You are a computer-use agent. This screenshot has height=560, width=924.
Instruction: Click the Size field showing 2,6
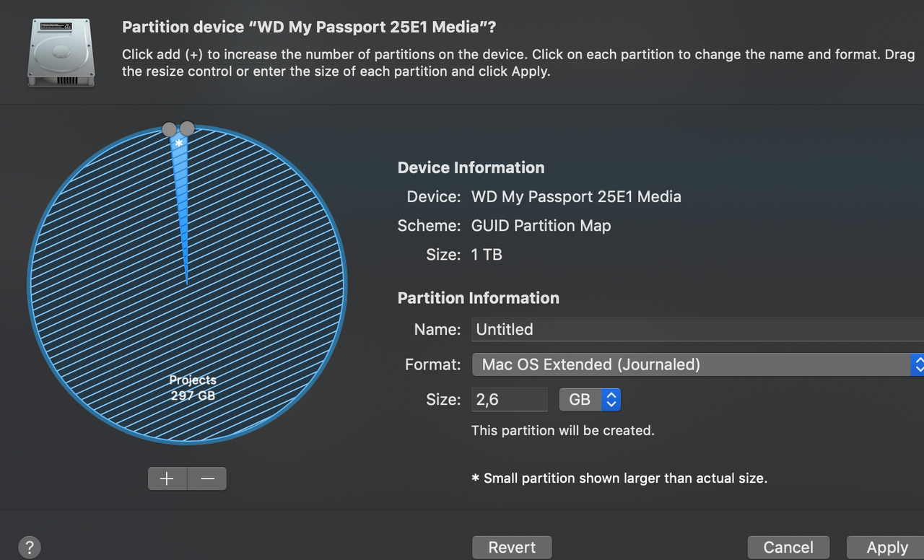click(509, 399)
